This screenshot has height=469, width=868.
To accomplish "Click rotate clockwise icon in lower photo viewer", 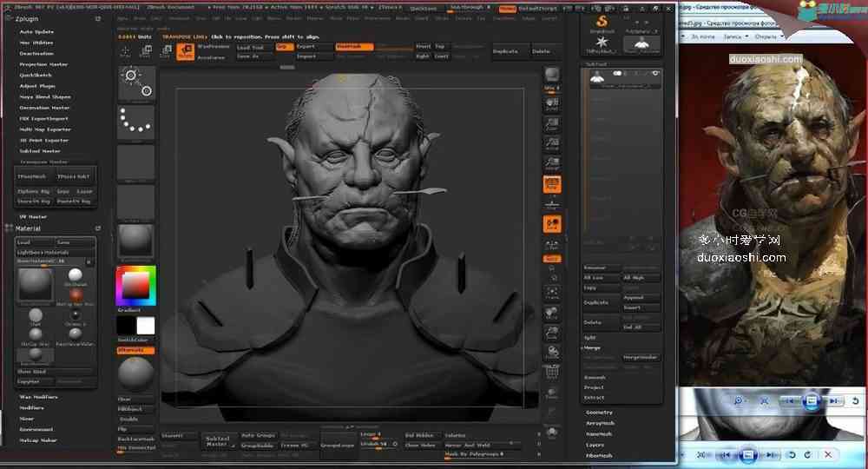I will click(x=807, y=454).
